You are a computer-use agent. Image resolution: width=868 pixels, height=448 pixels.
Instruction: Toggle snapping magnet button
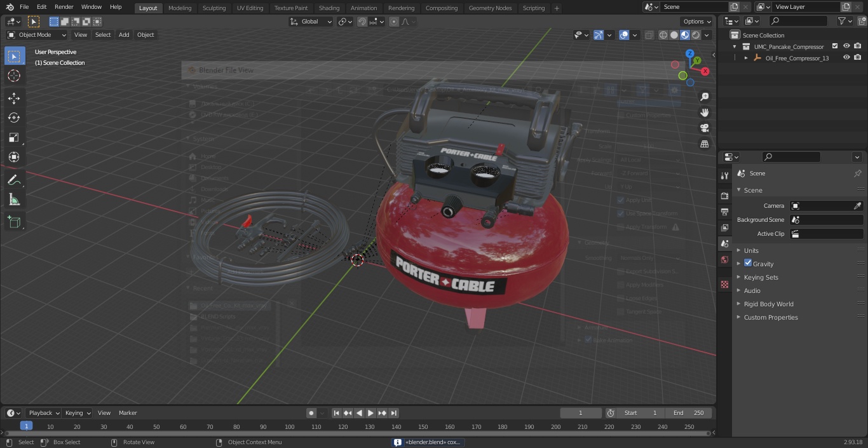point(362,22)
